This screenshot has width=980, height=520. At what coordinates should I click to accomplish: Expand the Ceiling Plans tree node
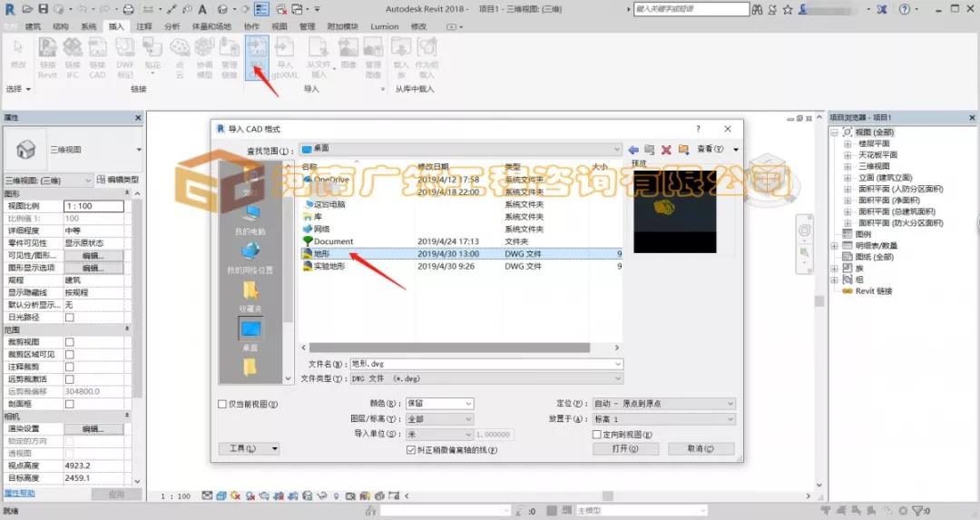click(848, 155)
